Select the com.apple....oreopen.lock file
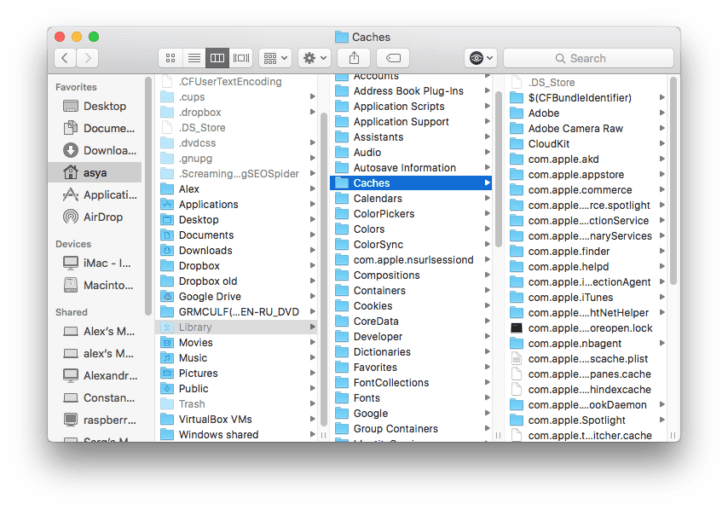Screen dimensions: 728x510 (587, 328)
